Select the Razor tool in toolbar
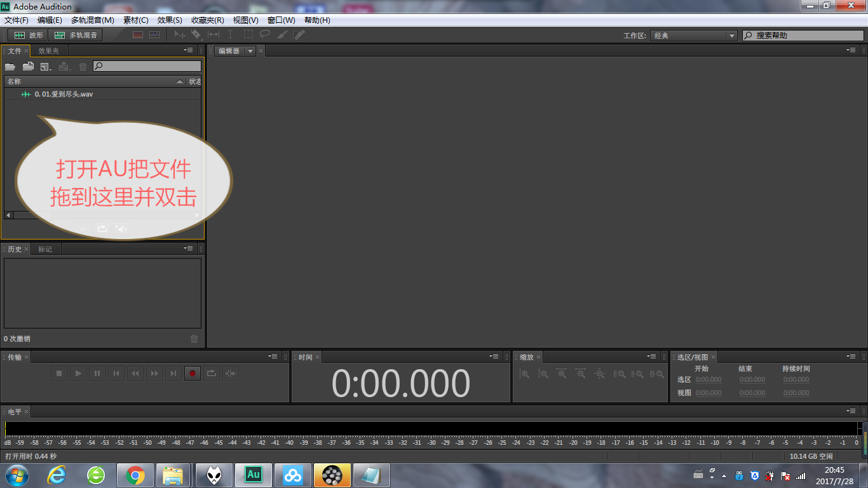 tap(196, 35)
